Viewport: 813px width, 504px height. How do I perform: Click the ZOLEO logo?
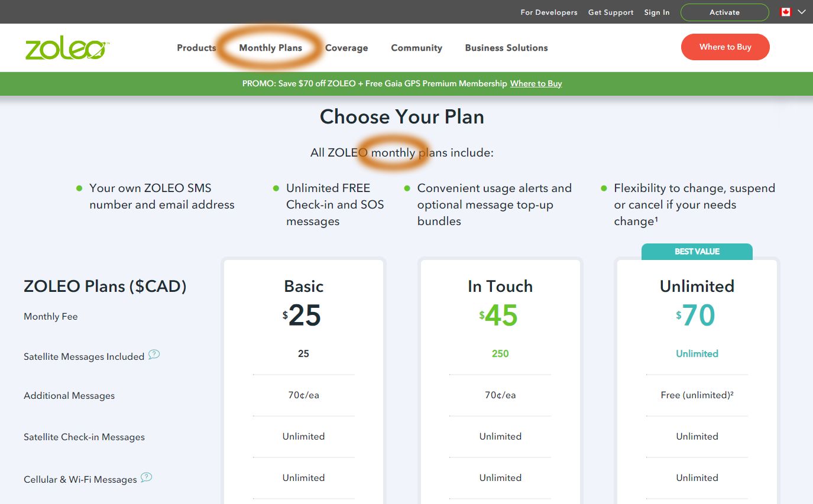click(67, 48)
